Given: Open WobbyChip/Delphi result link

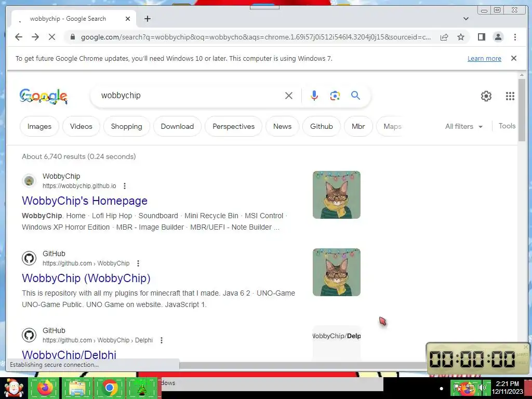Looking at the screenshot, I should coord(69,354).
